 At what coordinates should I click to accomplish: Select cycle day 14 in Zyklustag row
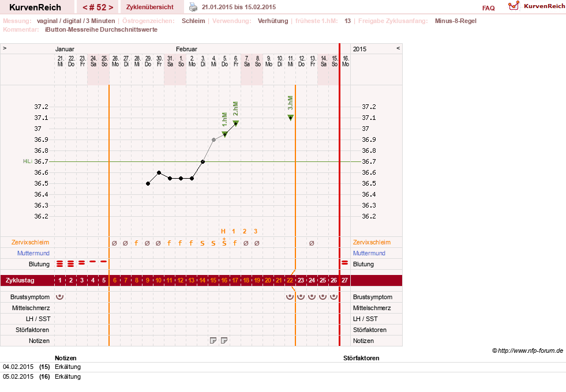click(202, 280)
